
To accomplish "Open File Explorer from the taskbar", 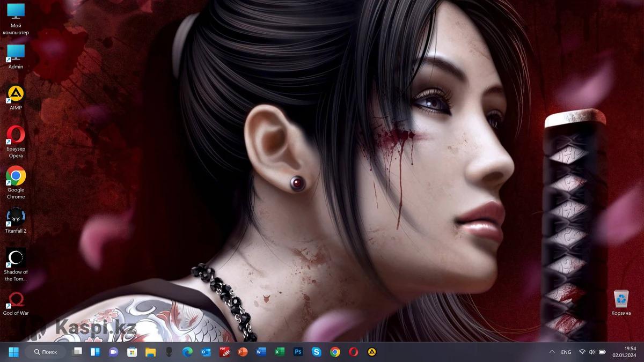I will 150,352.
